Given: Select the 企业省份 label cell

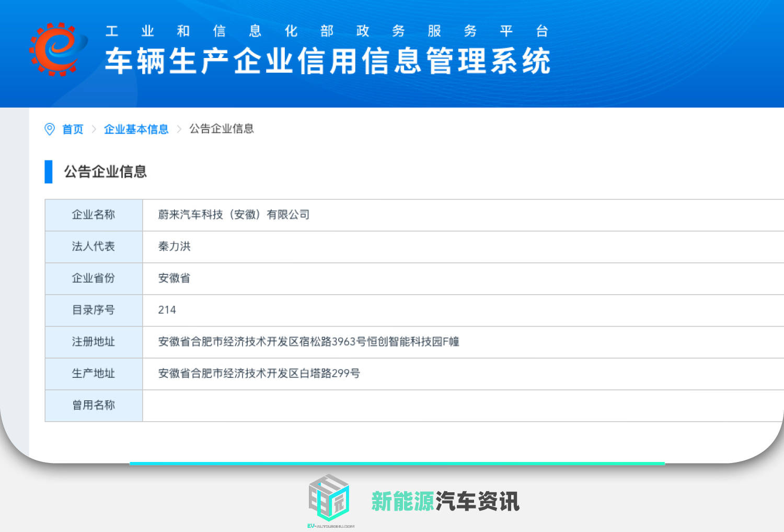Looking at the screenshot, I should coord(94,279).
